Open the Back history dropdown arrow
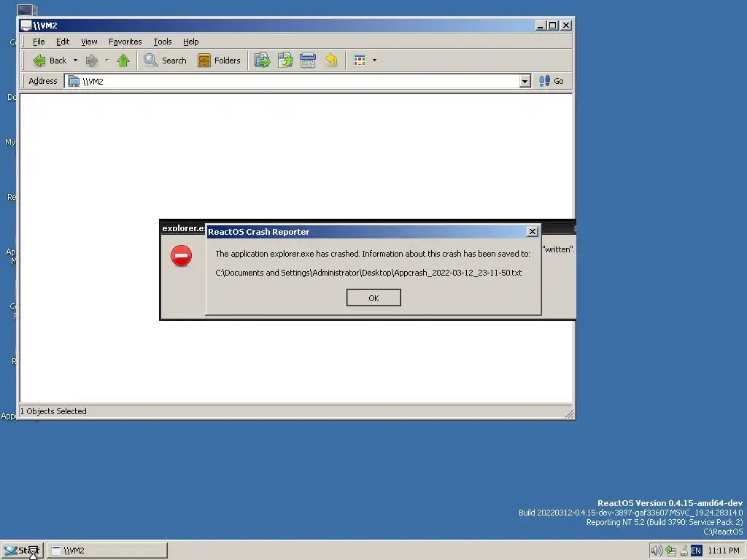This screenshot has width=747, height=560. coord(75,61)
